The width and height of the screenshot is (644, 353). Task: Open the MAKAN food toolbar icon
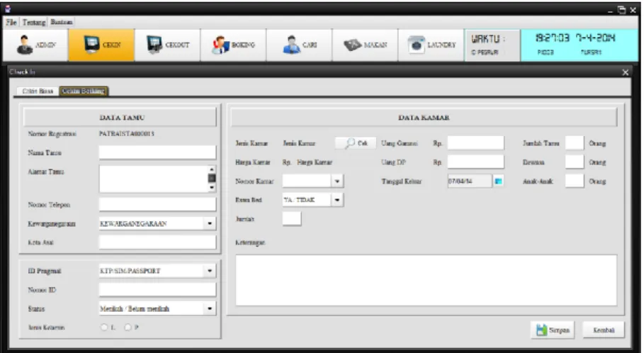coord(365,45)
